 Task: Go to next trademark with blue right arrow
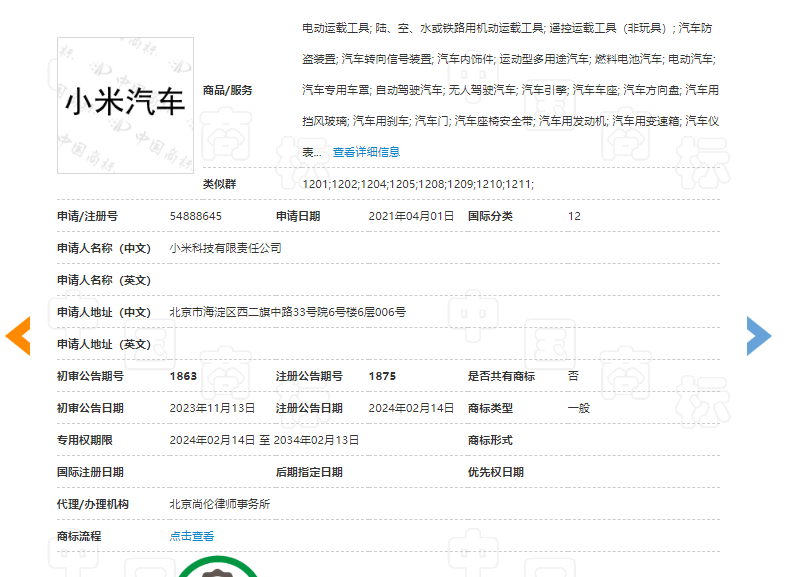tap(759, 336)
